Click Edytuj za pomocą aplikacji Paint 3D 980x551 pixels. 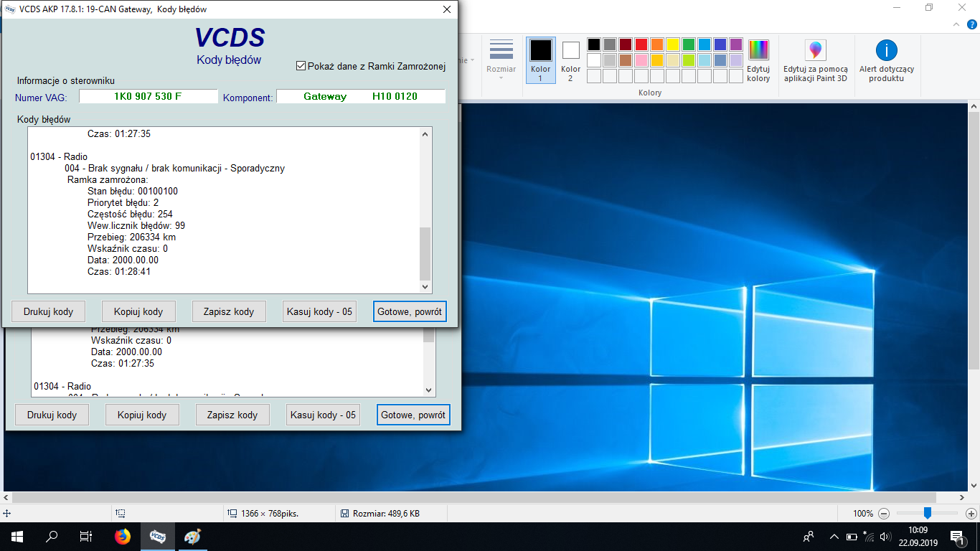click(815, 60)
